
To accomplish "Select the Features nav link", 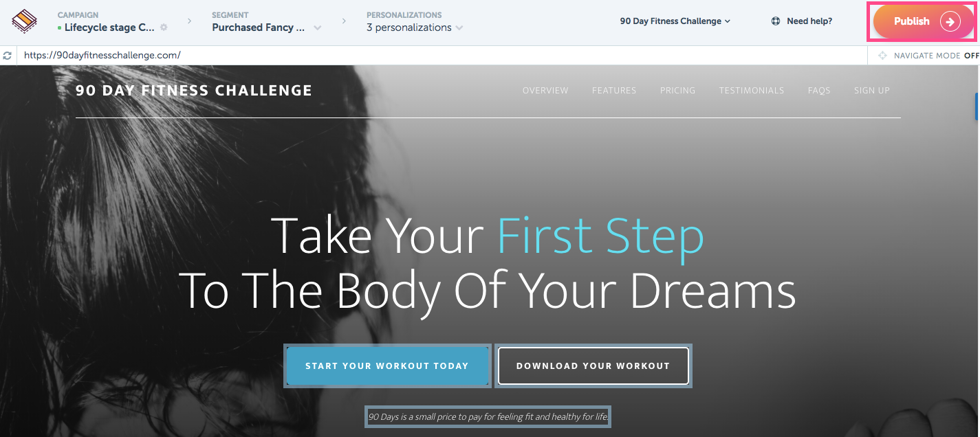I will pyautogui.click(x=614, y=91).
